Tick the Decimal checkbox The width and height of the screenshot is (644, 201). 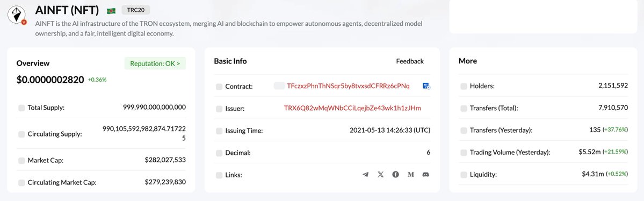(x=219, y=153)
